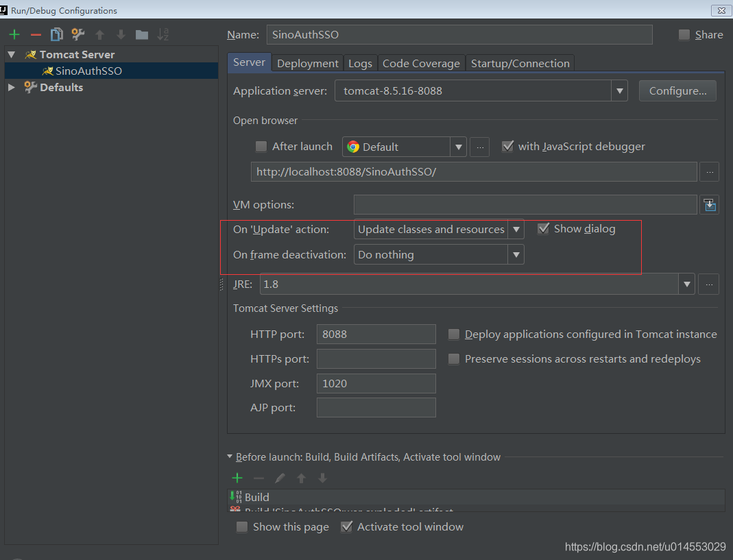
Task: Expand the Defaults tree node
Action: point(12,88)
